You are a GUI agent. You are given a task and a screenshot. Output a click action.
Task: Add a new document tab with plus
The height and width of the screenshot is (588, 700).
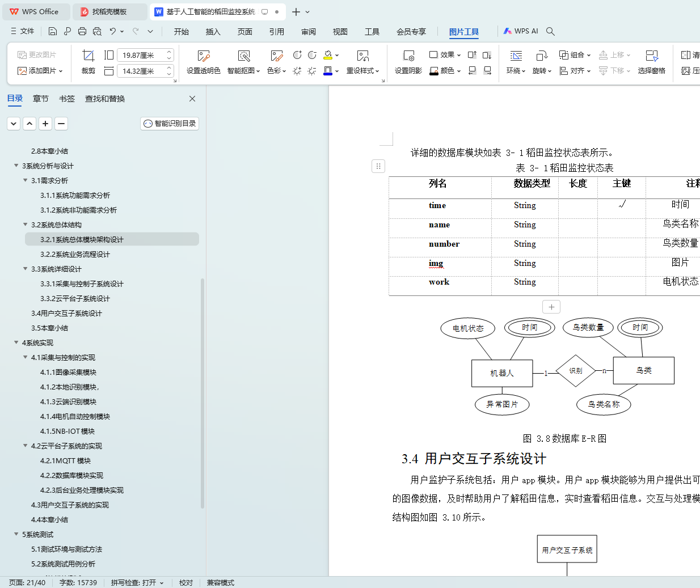[x=296, y=11]
